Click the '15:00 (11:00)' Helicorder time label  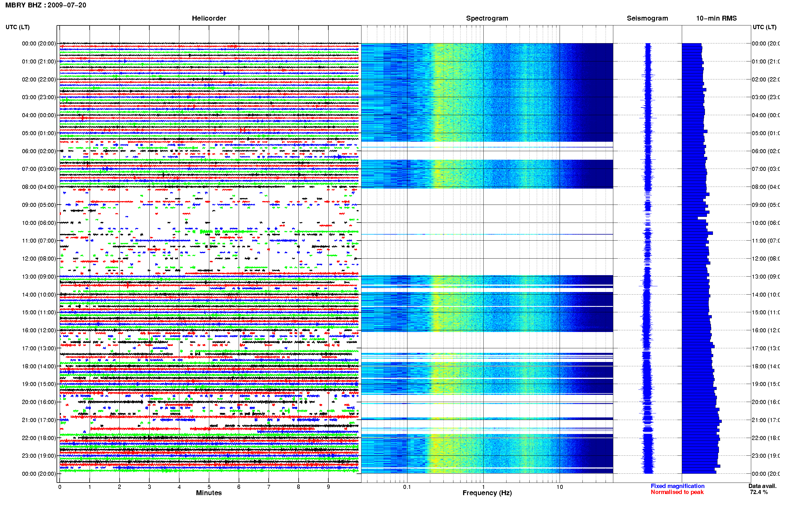click(x=39, y=312)
